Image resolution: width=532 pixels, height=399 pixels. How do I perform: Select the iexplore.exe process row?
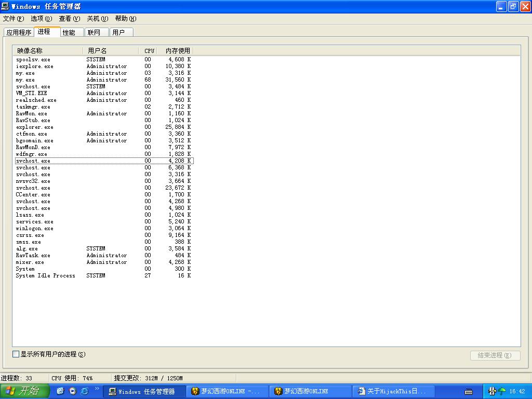104,66
